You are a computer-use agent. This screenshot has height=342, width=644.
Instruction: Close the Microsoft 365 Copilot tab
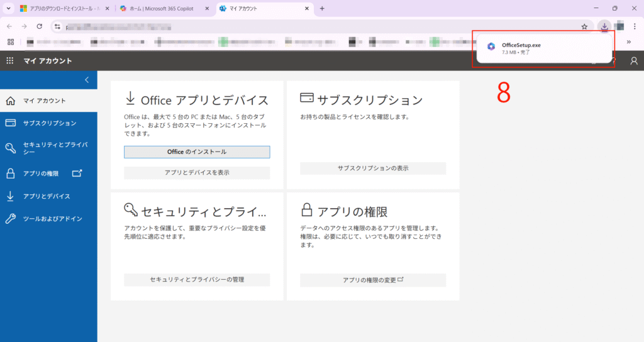click(207, 8)
